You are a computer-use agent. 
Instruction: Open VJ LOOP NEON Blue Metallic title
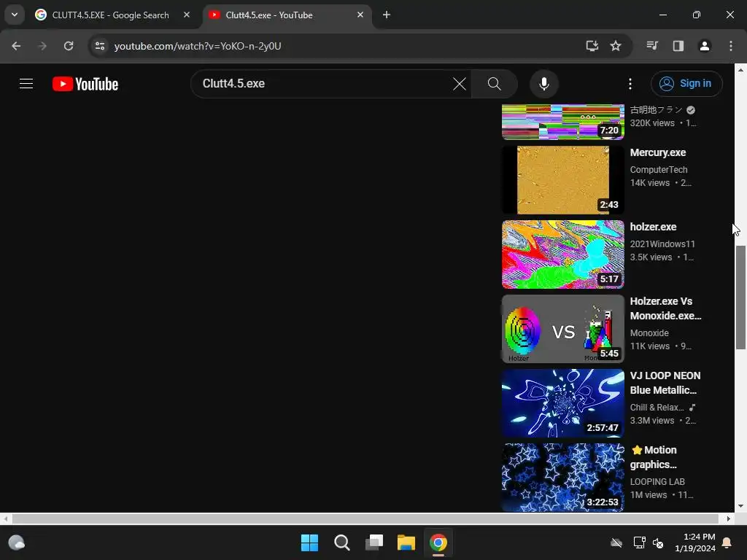pyautogui.click(x=665, y=383)
